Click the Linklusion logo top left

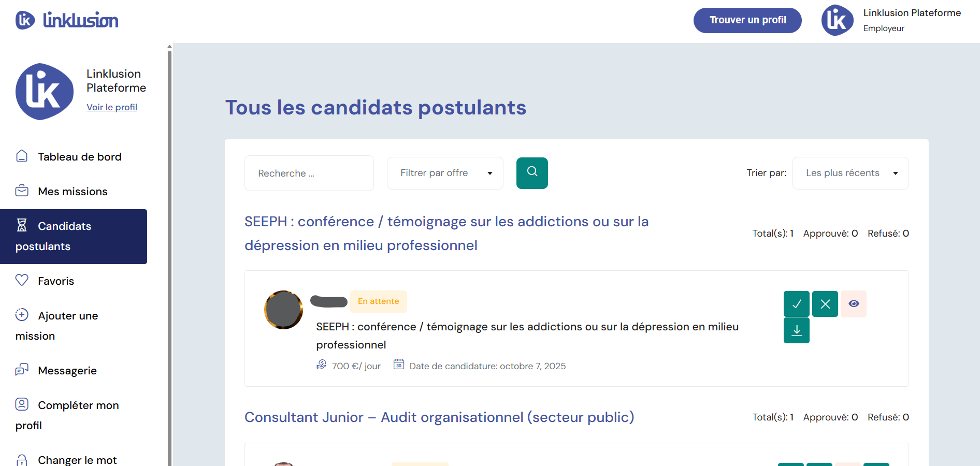(x=66, y=20)
